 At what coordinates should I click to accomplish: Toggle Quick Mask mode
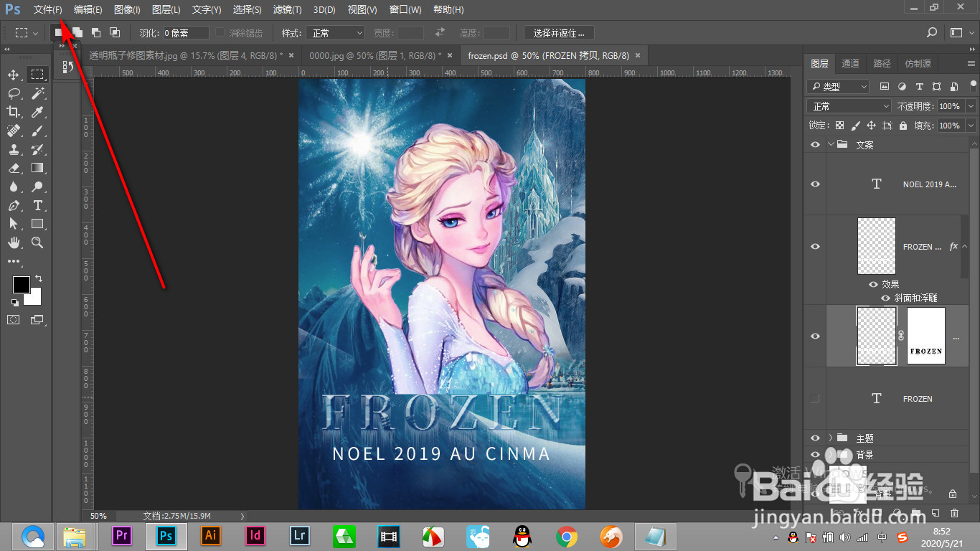(14, 320)
